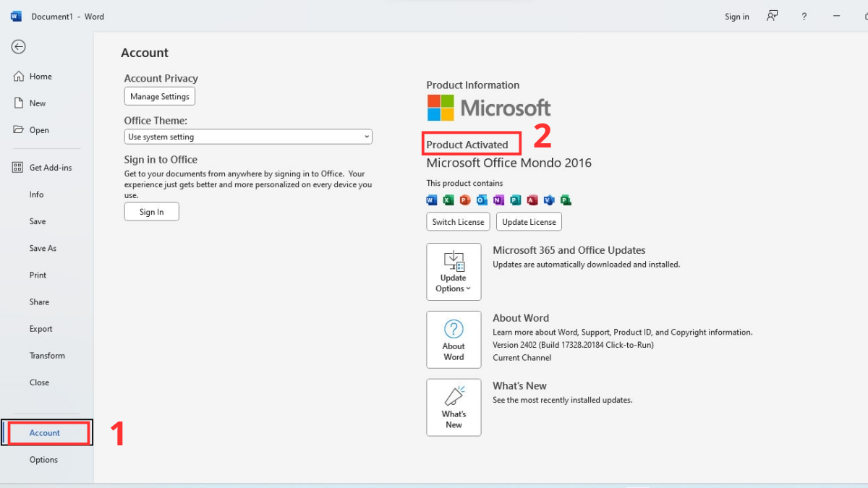The image size is (868, 488).
Task: Select Transform in the sidebar
Action: tap(47, 356)
